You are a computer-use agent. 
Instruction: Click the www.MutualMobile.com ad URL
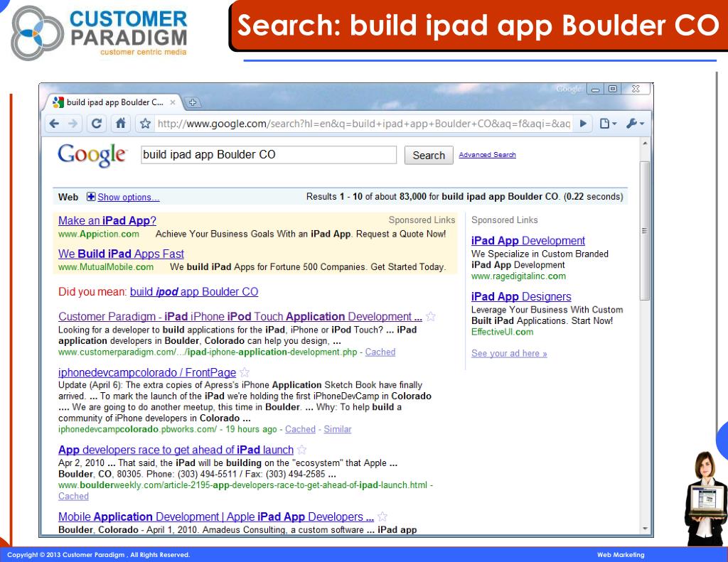pos(106,267)
